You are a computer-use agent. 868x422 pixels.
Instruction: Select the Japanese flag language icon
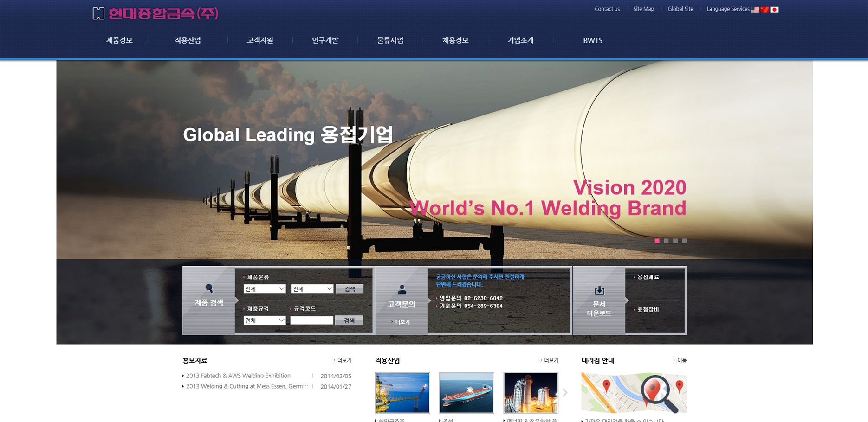[774, 9]
